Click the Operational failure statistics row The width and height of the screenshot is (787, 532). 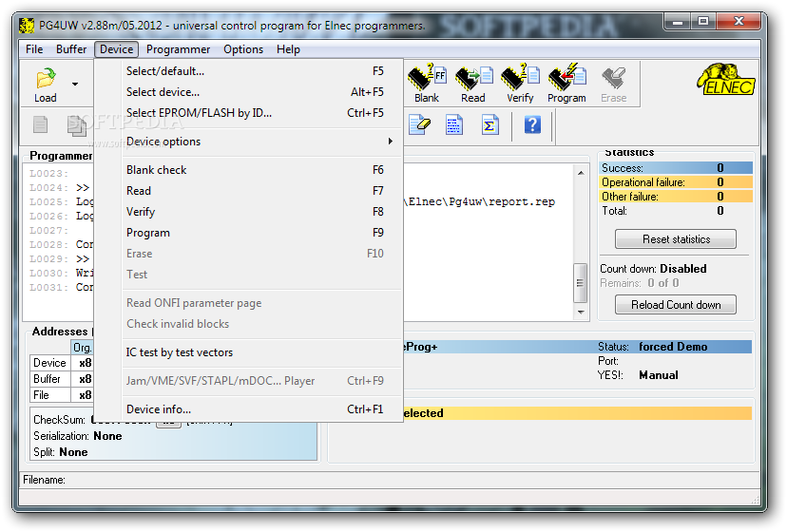tap(676, 181)
